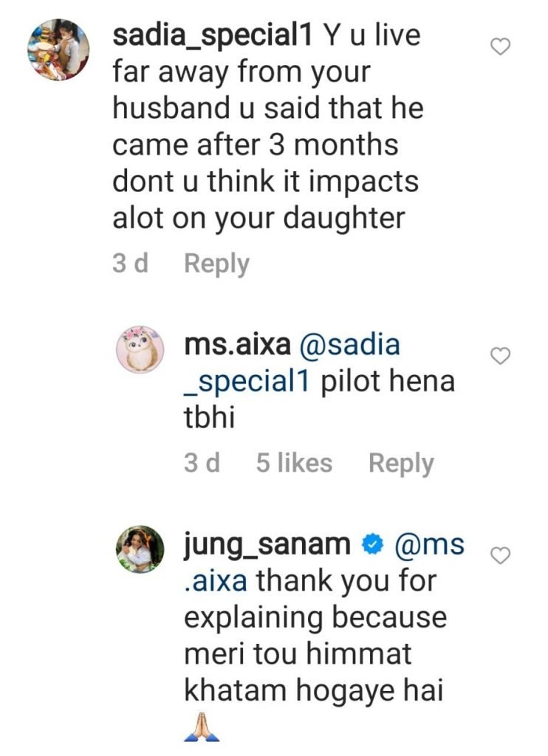This screenshot has height=756, width=548.
Task: Go to the jung_sanam username
Action: pyautogui.click(x=267, y=546)
